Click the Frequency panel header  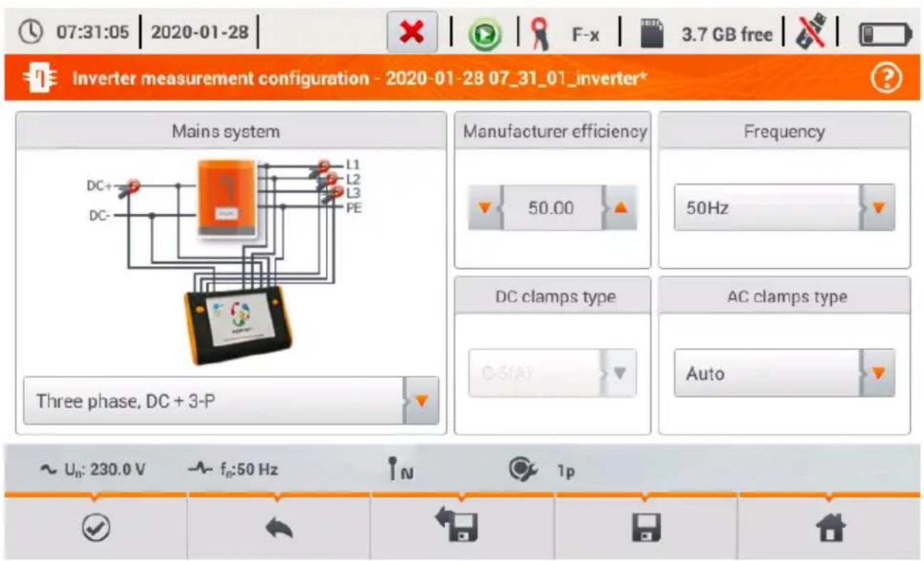(784, 131)
